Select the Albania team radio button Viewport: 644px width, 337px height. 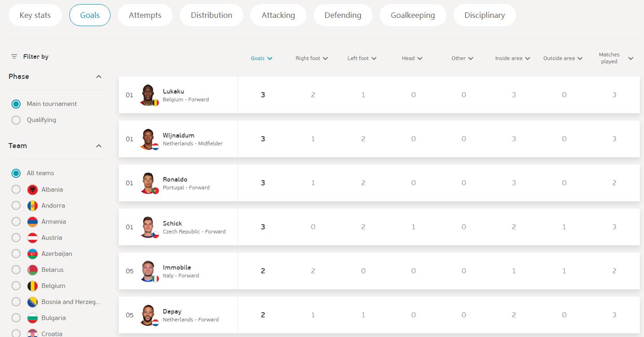16,189
